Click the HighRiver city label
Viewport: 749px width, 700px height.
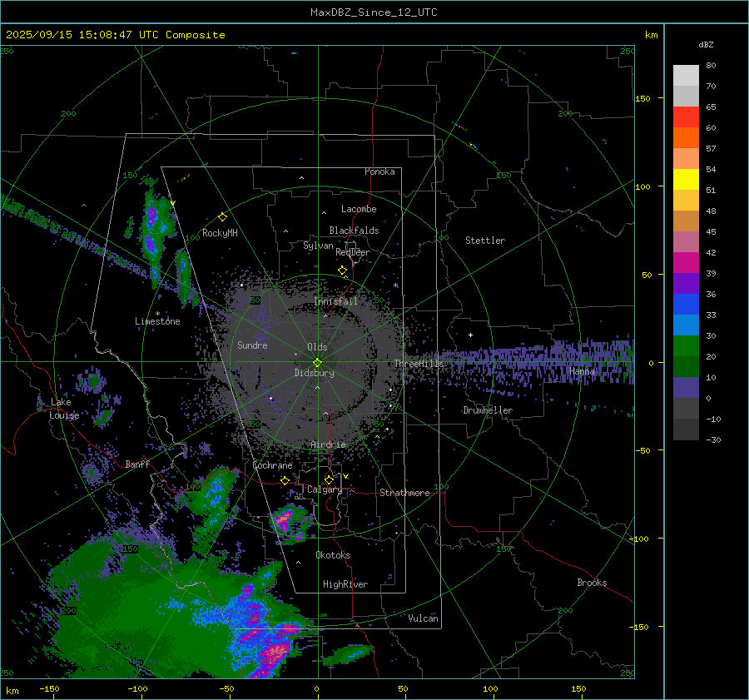click(345, 584)
